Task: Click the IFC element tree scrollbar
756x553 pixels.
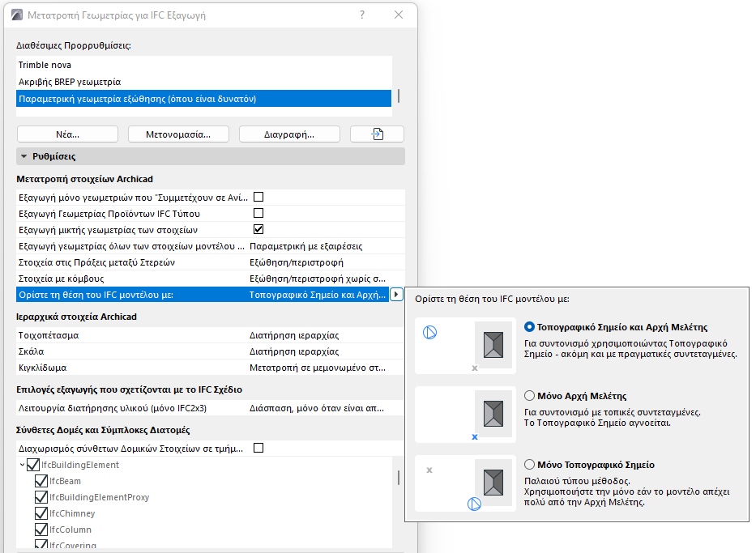Action: point(398,478)
